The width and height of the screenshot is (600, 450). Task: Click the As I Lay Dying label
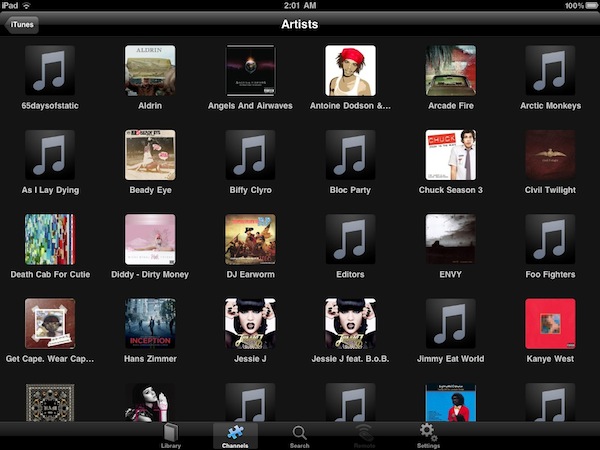click(50, 190)
